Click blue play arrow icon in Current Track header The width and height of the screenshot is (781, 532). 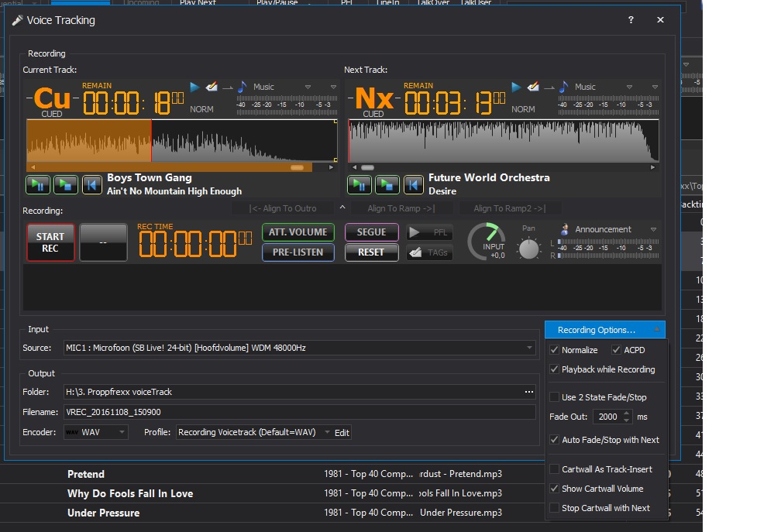coord(194,87)
